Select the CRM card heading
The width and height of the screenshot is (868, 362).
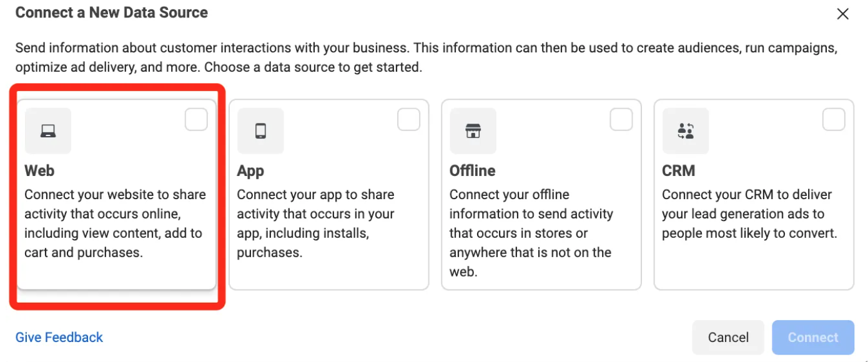(x=678, y=171)
